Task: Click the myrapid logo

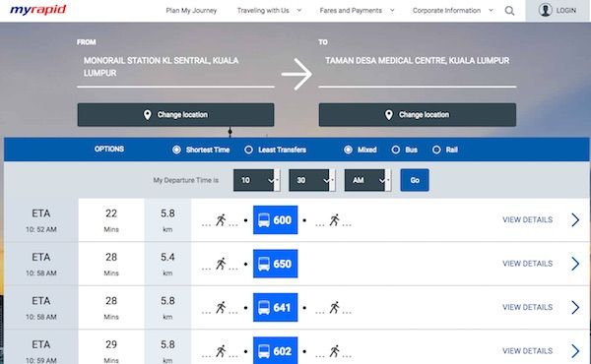Action: coord(38,10)
